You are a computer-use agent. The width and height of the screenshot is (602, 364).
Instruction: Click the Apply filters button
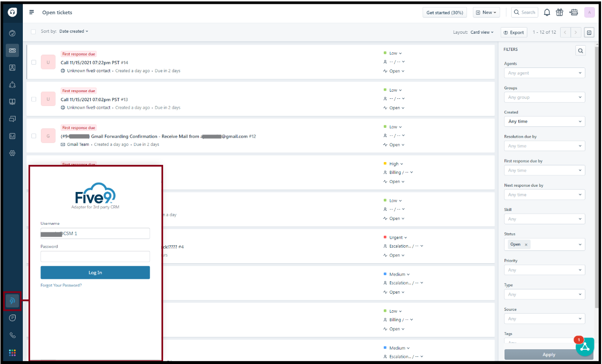[549, 354]
